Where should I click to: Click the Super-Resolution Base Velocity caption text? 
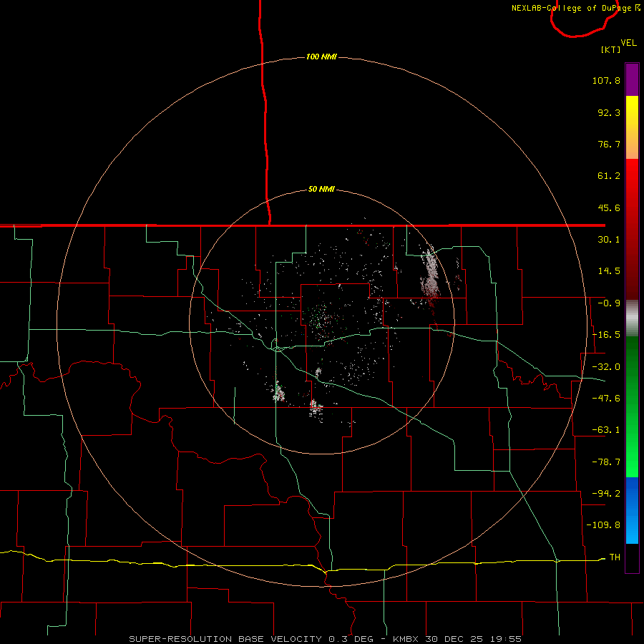[251, 639]
